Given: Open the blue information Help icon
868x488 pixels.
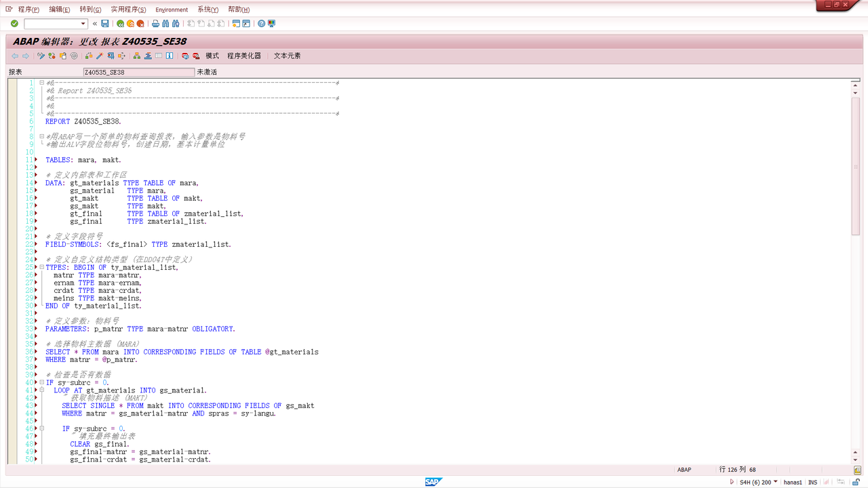Looking at the screenshot, I should (170, 56).
